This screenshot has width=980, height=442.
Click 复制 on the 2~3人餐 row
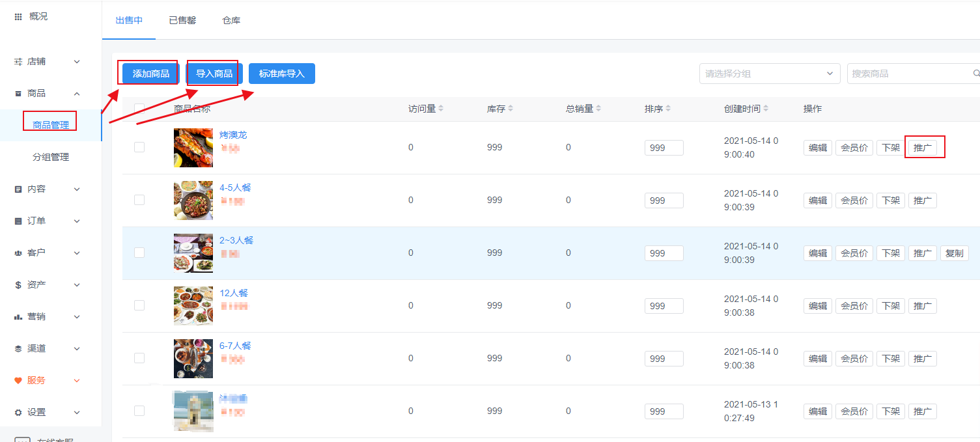tap(954, 253)
